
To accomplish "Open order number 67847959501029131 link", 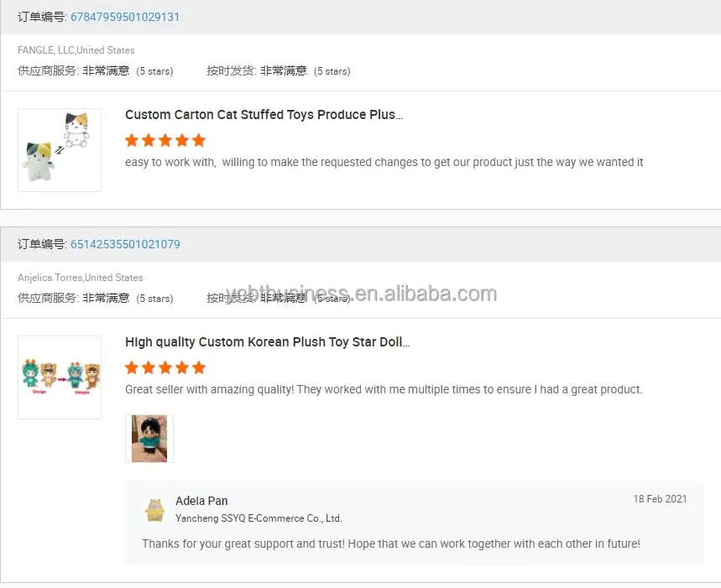I will click(x=124, y=17).
